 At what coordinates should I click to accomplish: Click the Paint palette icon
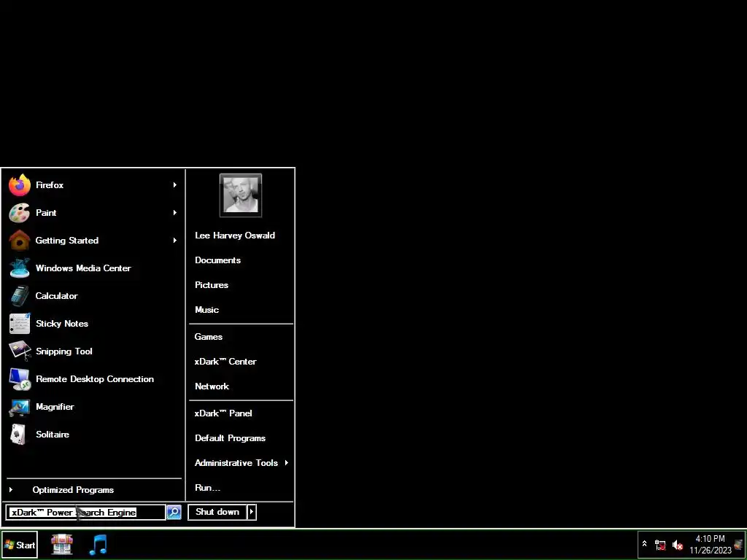[20, 213]
